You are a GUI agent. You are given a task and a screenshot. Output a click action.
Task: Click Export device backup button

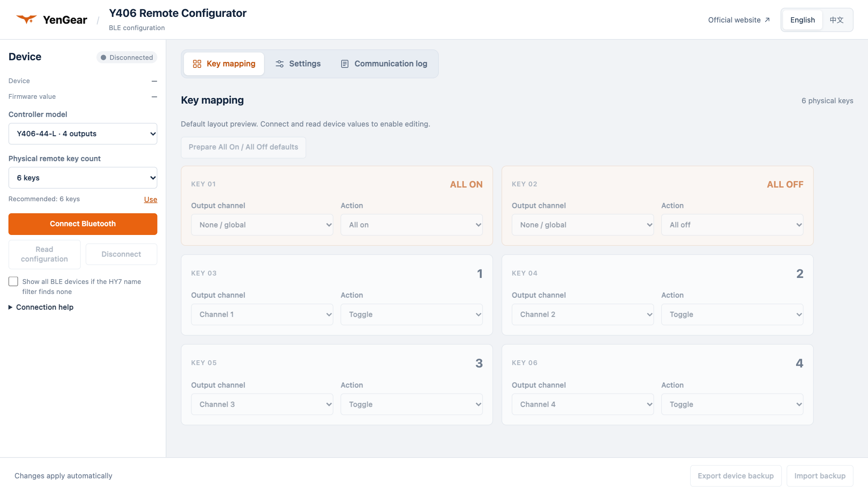pyautogui.click(x=736, y=476)
